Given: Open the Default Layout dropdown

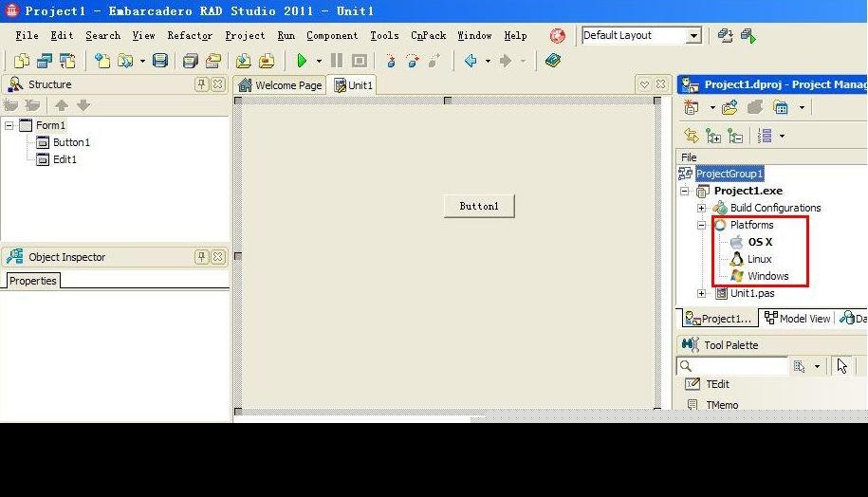Looking at the screenshot, I should [693, 36].
